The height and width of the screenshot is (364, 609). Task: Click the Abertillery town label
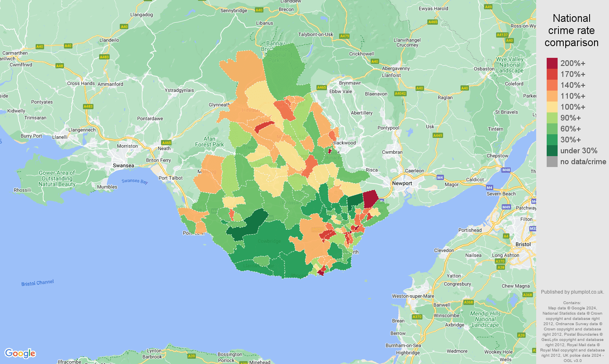pos(362,113)
